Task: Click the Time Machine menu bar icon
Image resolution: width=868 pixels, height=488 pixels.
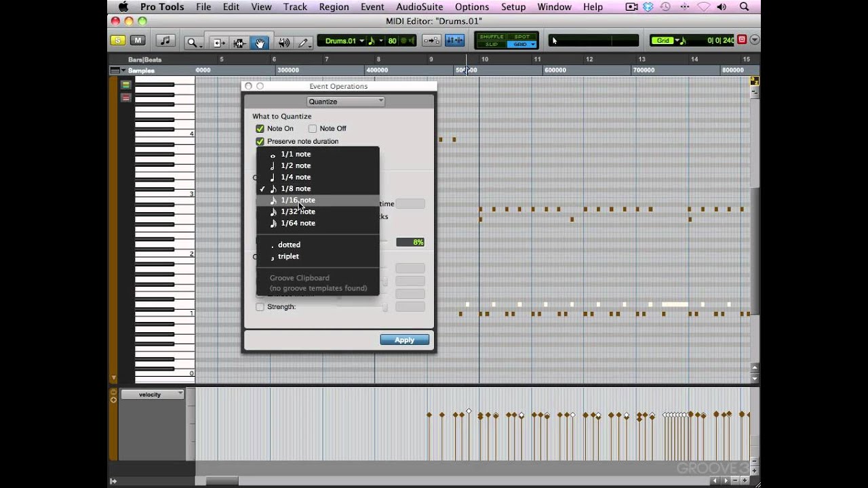Action: click(665, 7)
